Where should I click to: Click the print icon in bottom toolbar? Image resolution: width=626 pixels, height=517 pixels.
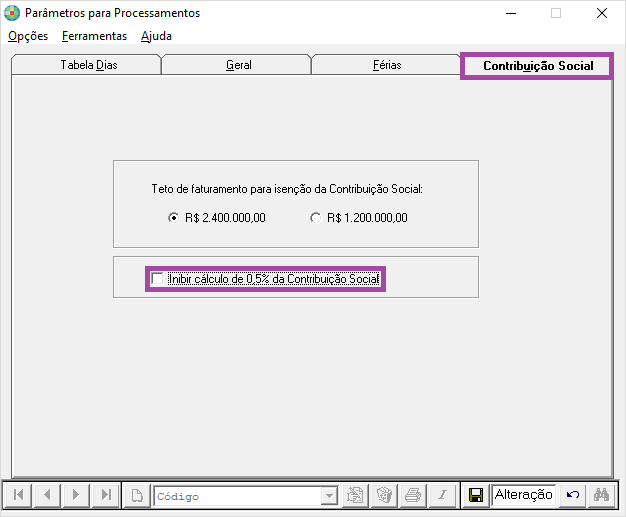coord(413,495)
